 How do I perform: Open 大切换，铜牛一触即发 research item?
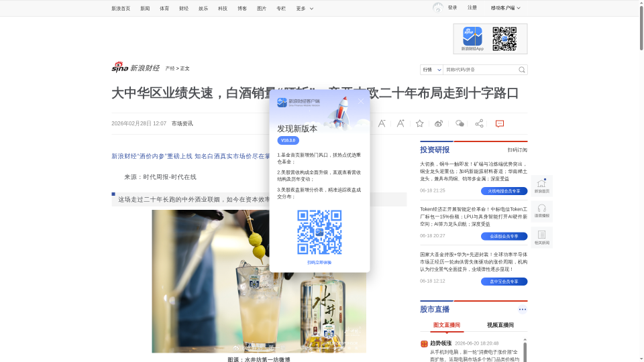pos(474,172)
